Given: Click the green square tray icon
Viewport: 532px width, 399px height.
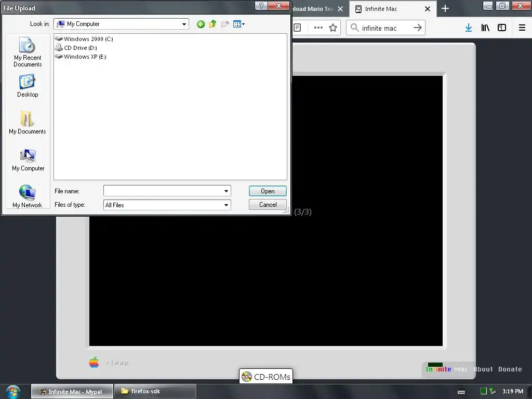Looking at the screenshot, I should (x=484, y=391).
